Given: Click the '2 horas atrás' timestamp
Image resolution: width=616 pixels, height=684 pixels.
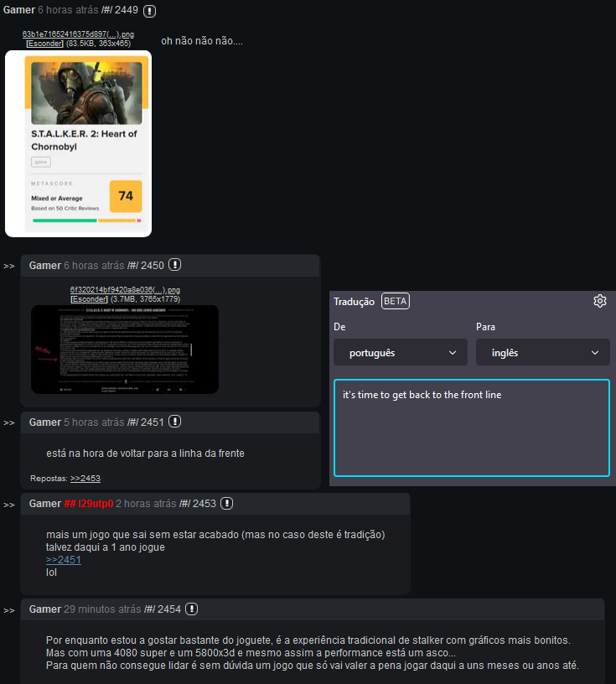Looking at the screenshot, I should click(146, 504).
